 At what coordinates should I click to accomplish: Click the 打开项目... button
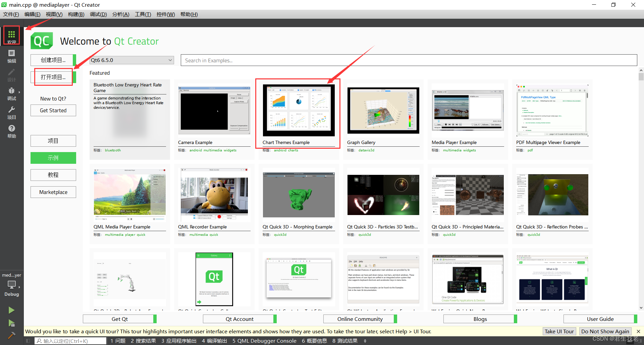(x=53, y=77)
